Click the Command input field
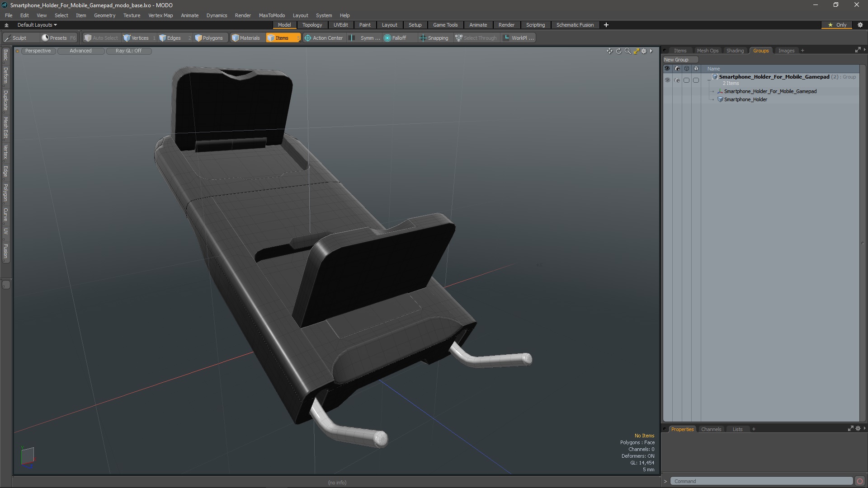 tap(761, 481)
